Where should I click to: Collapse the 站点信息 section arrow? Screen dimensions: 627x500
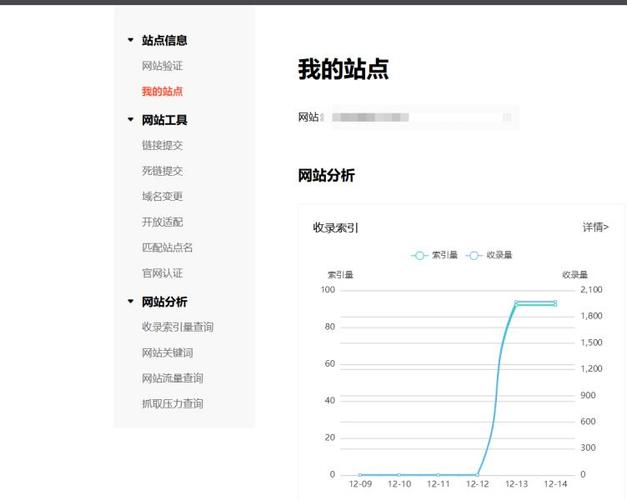click(x=130, y=40)
